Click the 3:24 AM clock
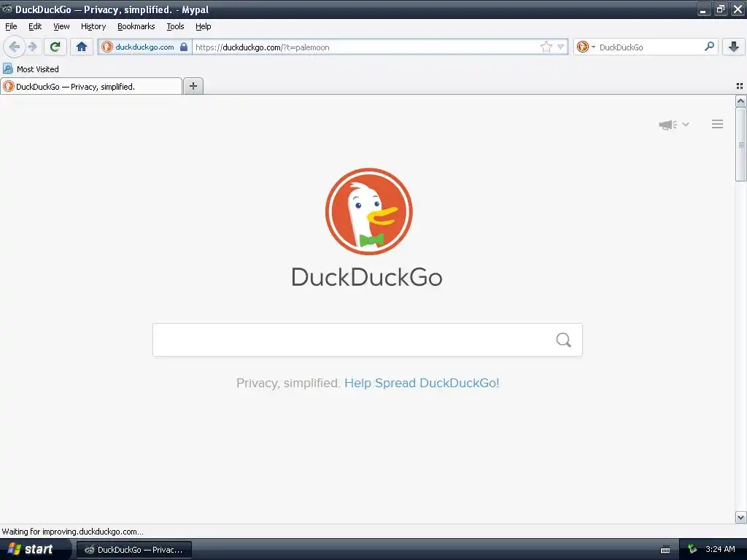This screenshot has width=747, height=560. (720, 549)
